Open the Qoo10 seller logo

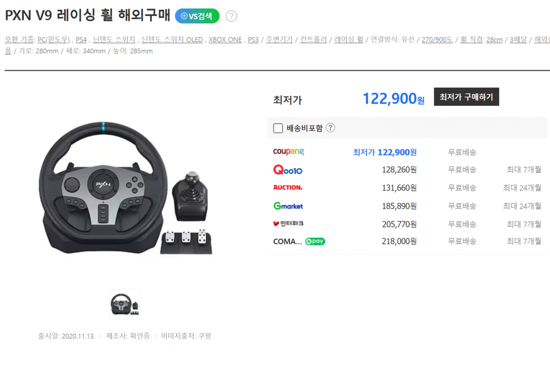pos(288,170)
